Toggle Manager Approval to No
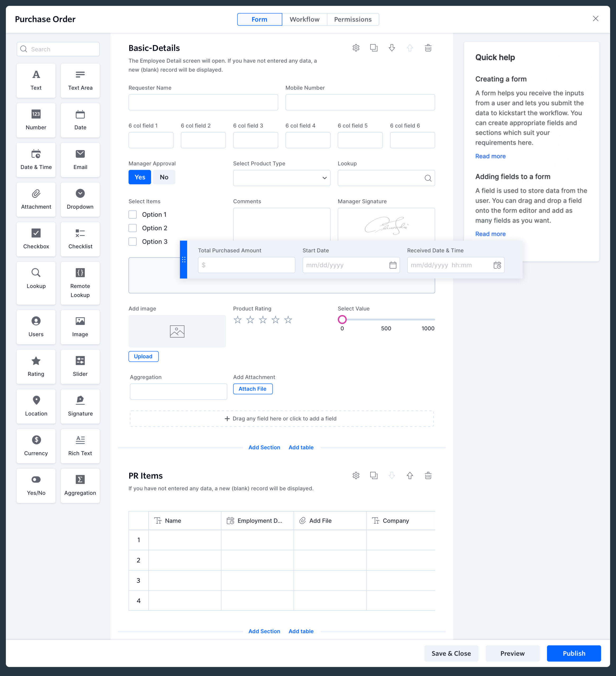The height and width of the screenshot is (676, 616). (164, 177)
